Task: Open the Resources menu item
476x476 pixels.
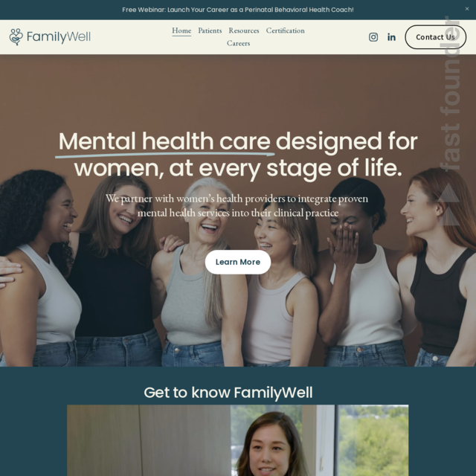Action: click(244, 30)
